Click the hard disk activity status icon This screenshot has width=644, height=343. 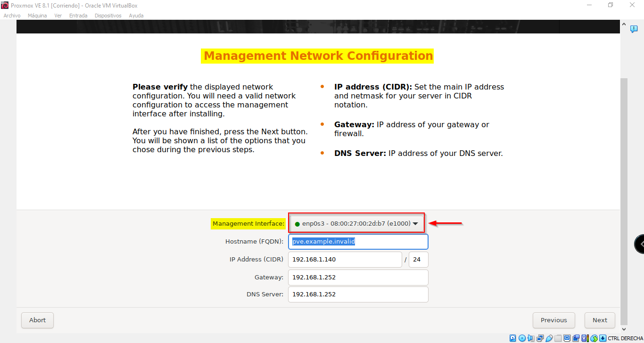[x=513, y=338]
